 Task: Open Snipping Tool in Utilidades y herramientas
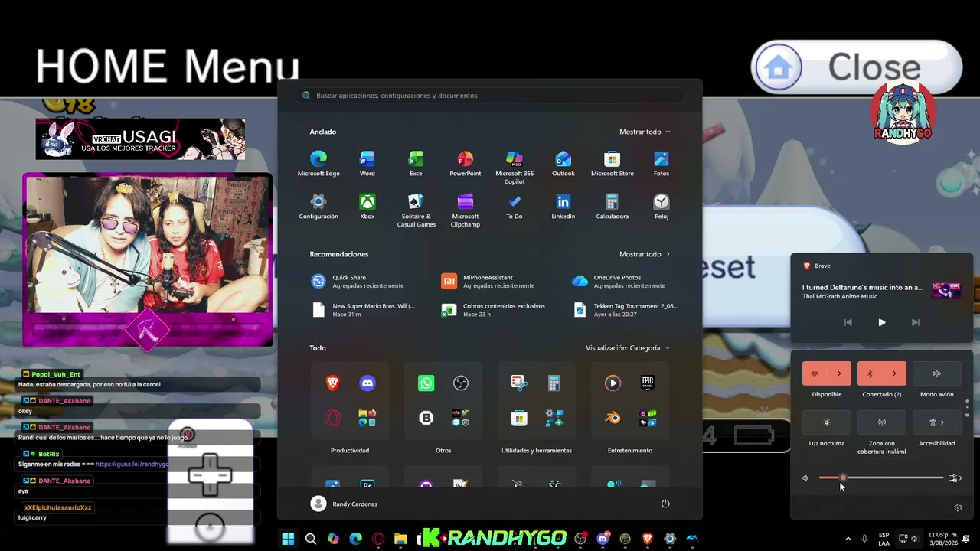point(520,383)
